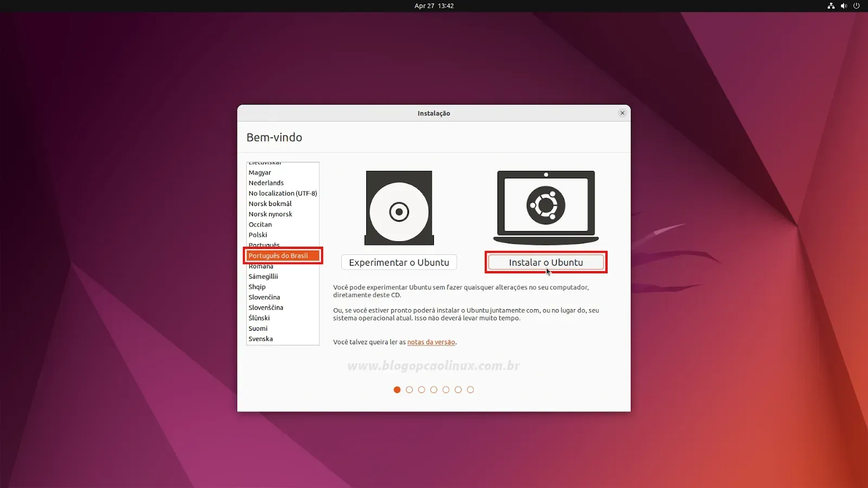Click the laptop Ubuntu logo install icon
The height and width of the screenshot is (488, 868).
546,208
